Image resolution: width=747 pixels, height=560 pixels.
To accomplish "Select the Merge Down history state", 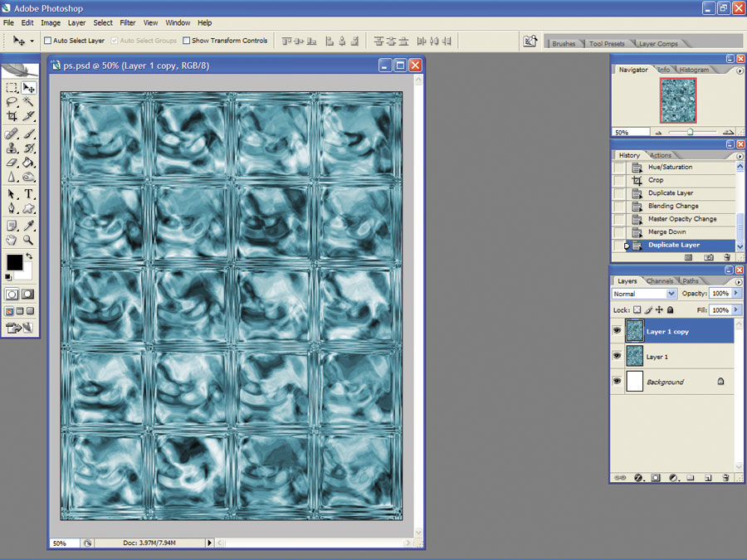I will 667,232.
